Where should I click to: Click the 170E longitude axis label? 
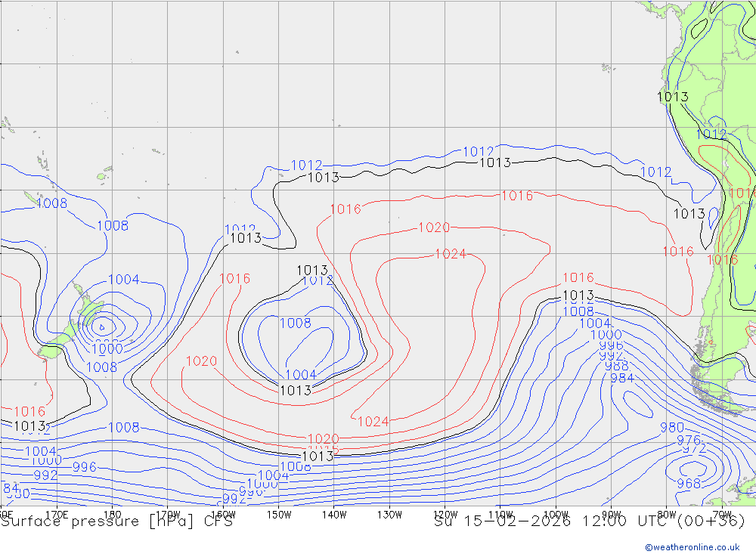[57, 515]
